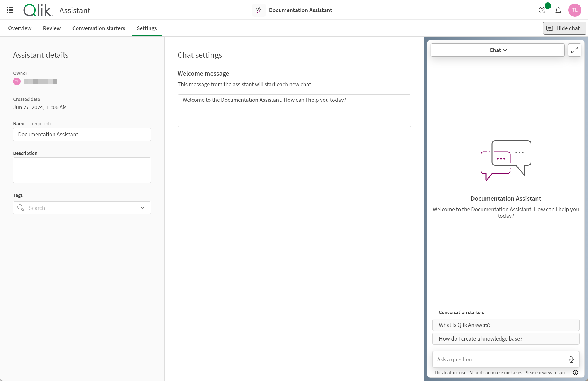The image size is (588, 381).
Task: Click the Qlik logo icon
Action: pos(37,10)
